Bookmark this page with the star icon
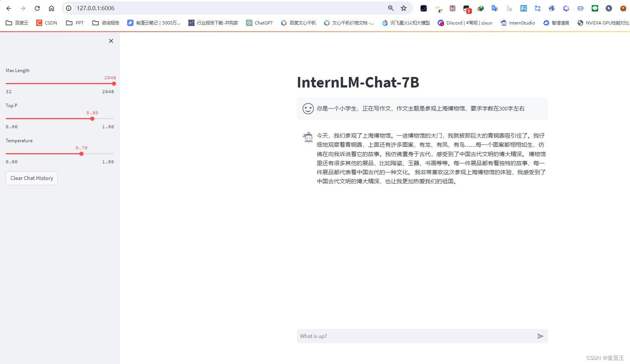This screenshot has width=630, height=364. (x=404, y=8)
